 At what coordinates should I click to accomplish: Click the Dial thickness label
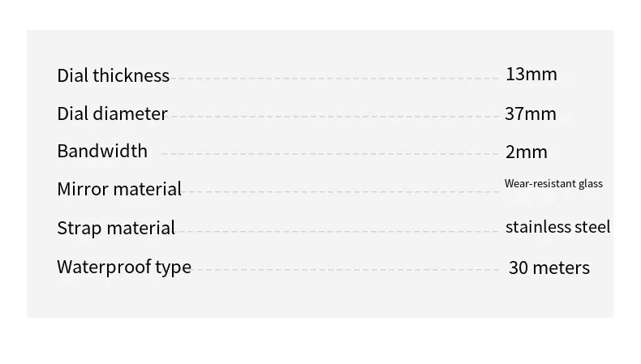[113, 75]
